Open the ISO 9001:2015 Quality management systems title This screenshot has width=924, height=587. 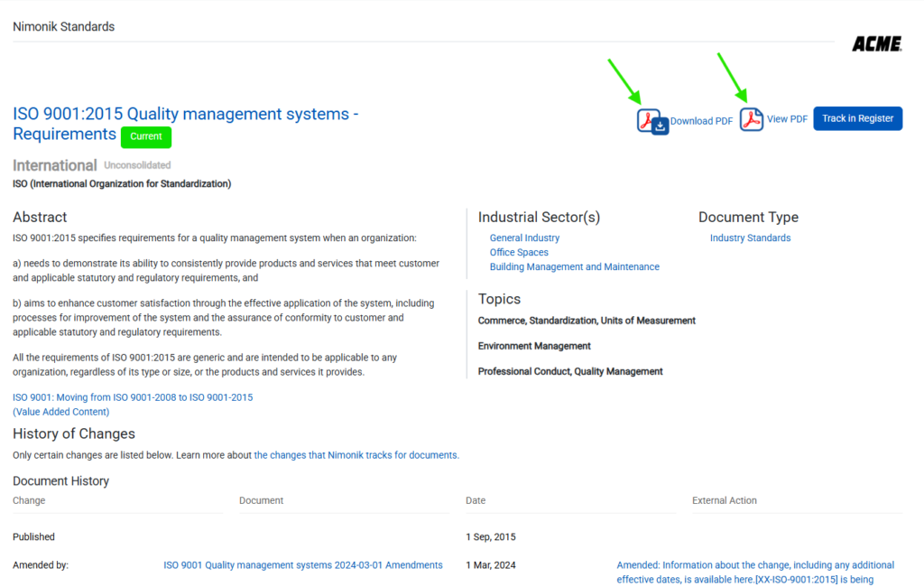click(x=186, y=124)
